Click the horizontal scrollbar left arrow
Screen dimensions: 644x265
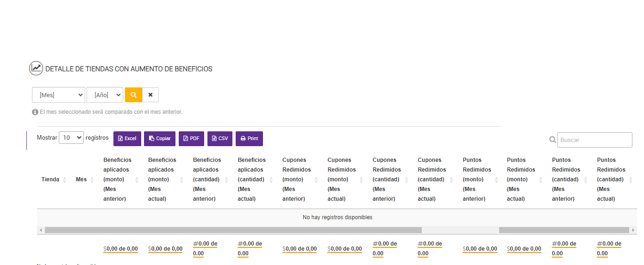pos(41,230)
